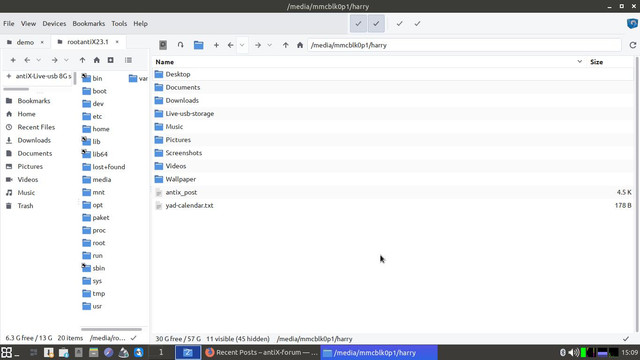Open the Home bookmark in sidebar
This screenshot has width=640, height=360.
(26, 114)
